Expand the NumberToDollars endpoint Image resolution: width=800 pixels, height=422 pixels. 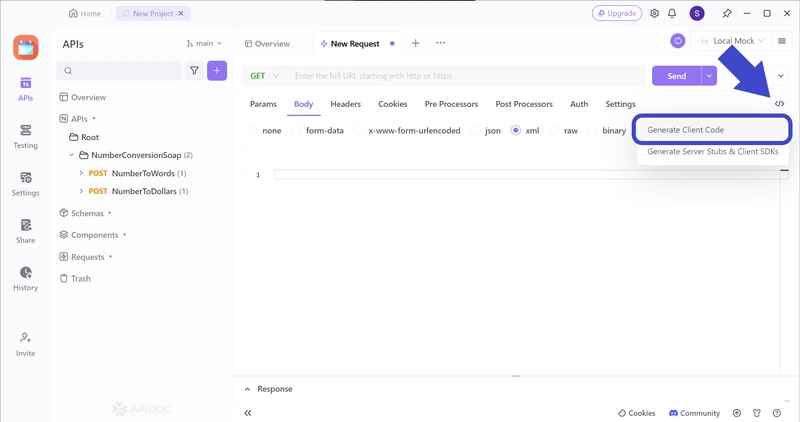click(81, 191)
